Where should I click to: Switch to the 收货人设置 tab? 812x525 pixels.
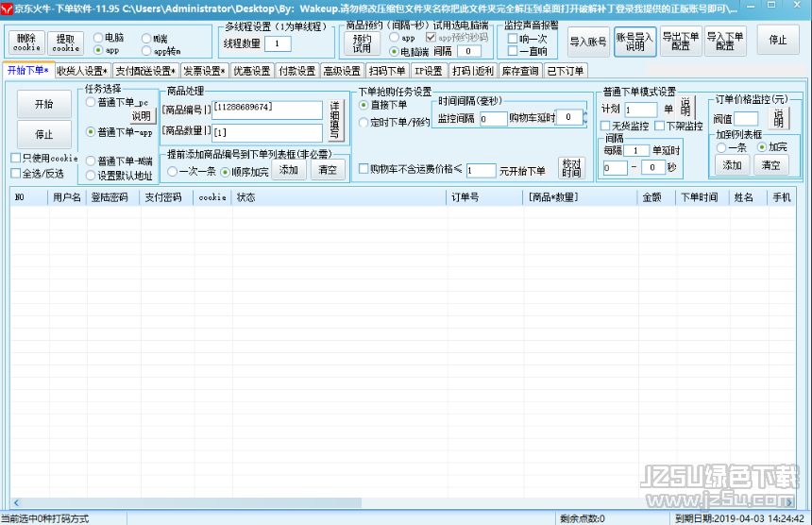[82, 71]
